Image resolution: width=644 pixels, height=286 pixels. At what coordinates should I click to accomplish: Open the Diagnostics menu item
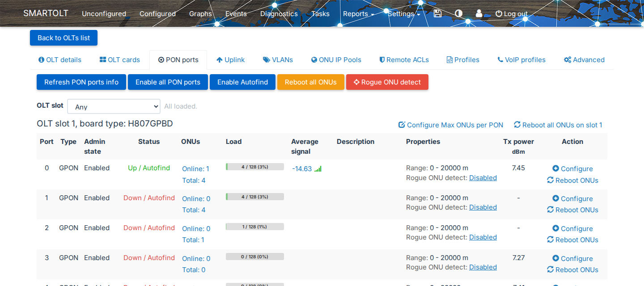click(279, 14)
